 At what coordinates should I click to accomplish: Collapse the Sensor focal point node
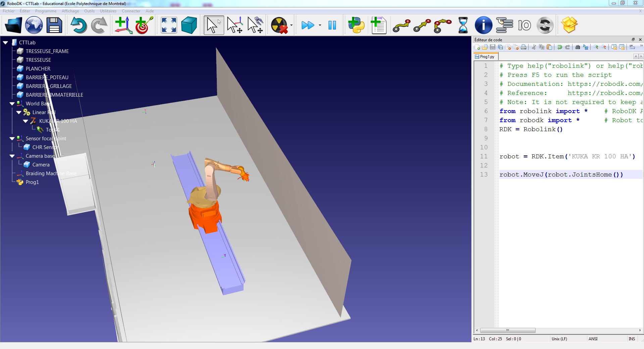click(x=12, y=139)
